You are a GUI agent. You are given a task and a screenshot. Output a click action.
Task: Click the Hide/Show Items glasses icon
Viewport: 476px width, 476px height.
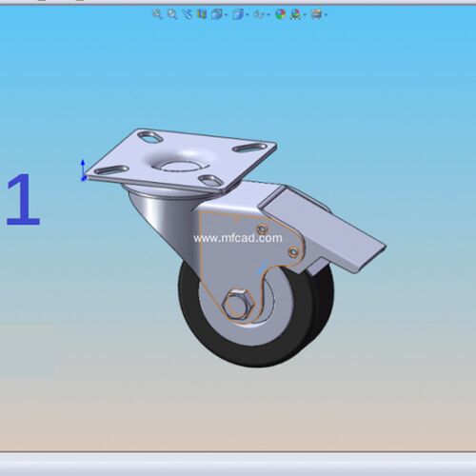click(259, 14)
